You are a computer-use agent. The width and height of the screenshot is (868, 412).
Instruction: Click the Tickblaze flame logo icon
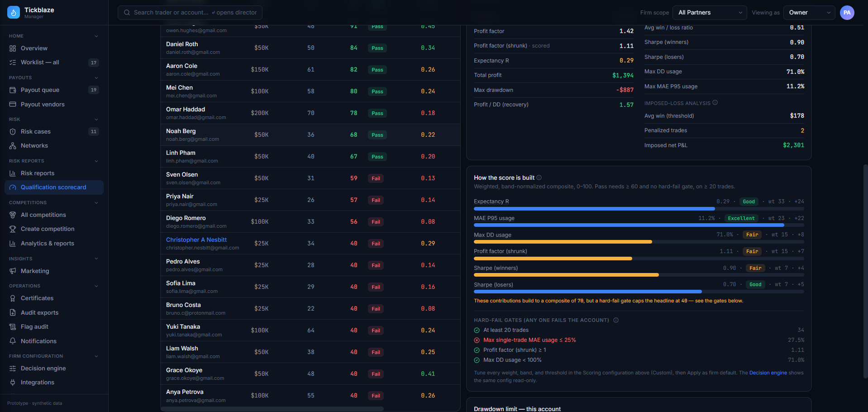(14, 13)
